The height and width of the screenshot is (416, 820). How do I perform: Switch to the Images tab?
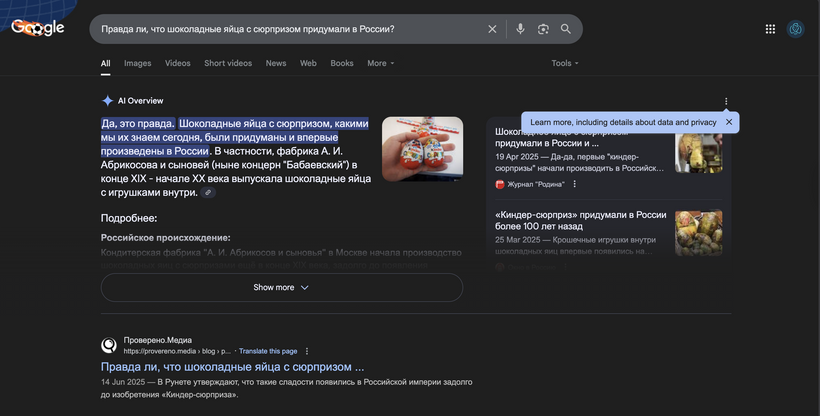(138, 63)
